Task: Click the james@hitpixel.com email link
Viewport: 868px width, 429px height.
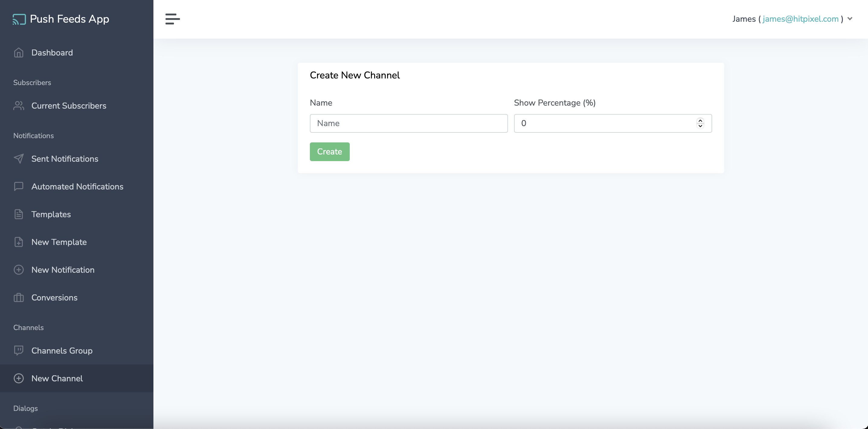Action: [x=801, y=19]
